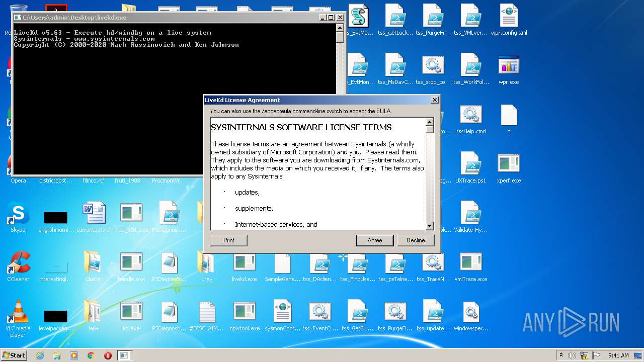This screenshot has width=644, height=362.
Task: Select the tss_update... script icon
Action: 433,316
